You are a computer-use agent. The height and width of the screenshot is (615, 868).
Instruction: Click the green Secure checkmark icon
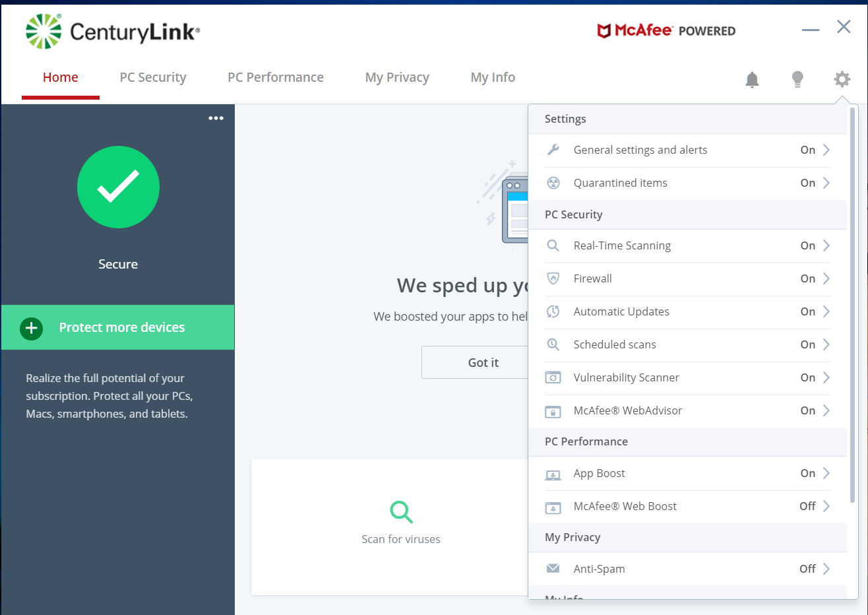pyautogui.click(x=118, y=187)
